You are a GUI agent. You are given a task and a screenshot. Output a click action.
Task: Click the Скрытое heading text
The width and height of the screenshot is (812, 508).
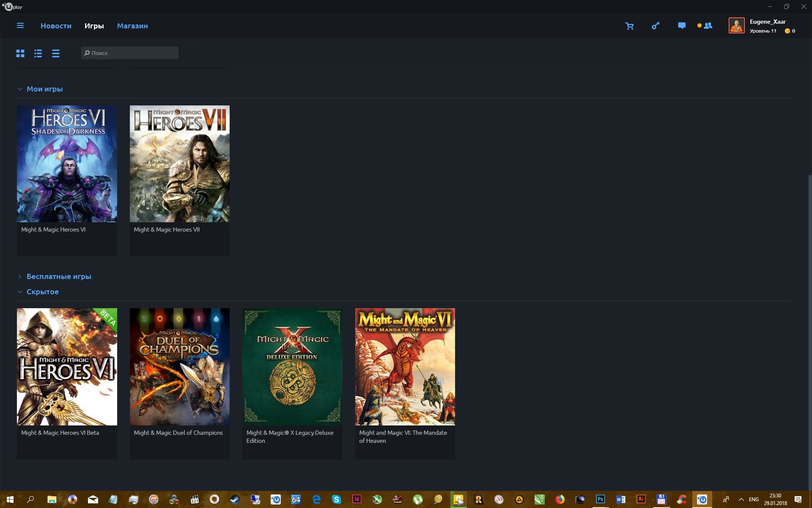43,292
